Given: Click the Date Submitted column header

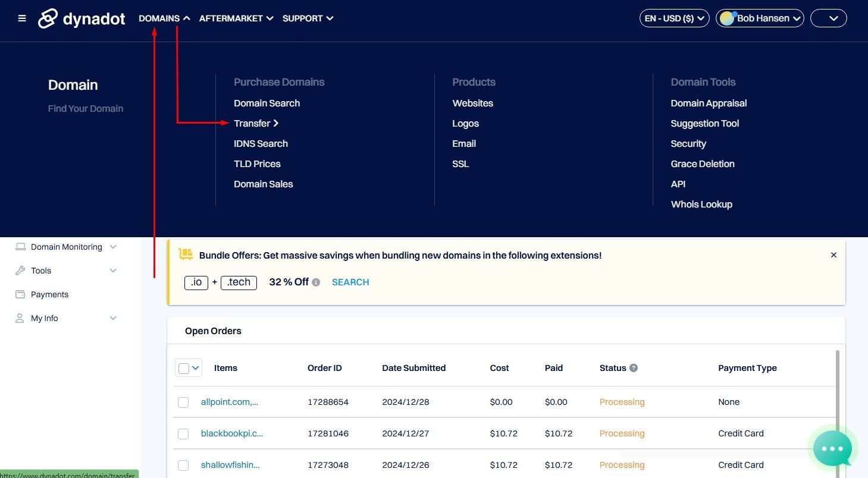Looking at the screenshot, I should point(413,368).
